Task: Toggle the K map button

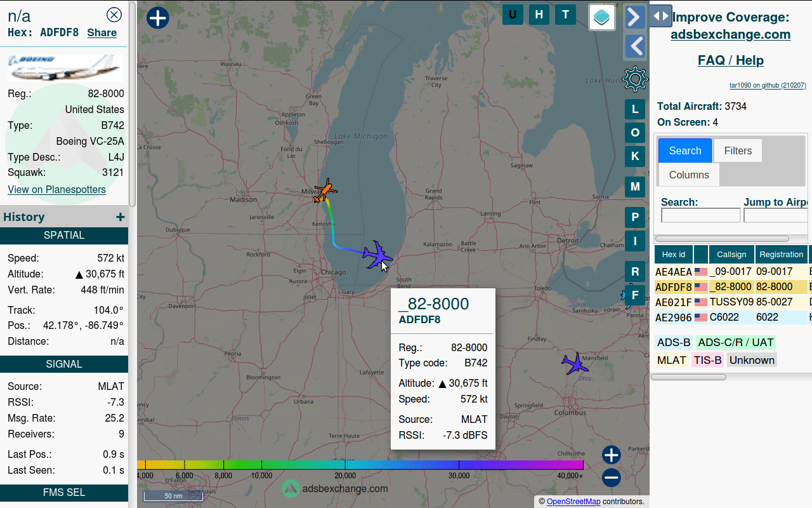Action: pos(635,156)
